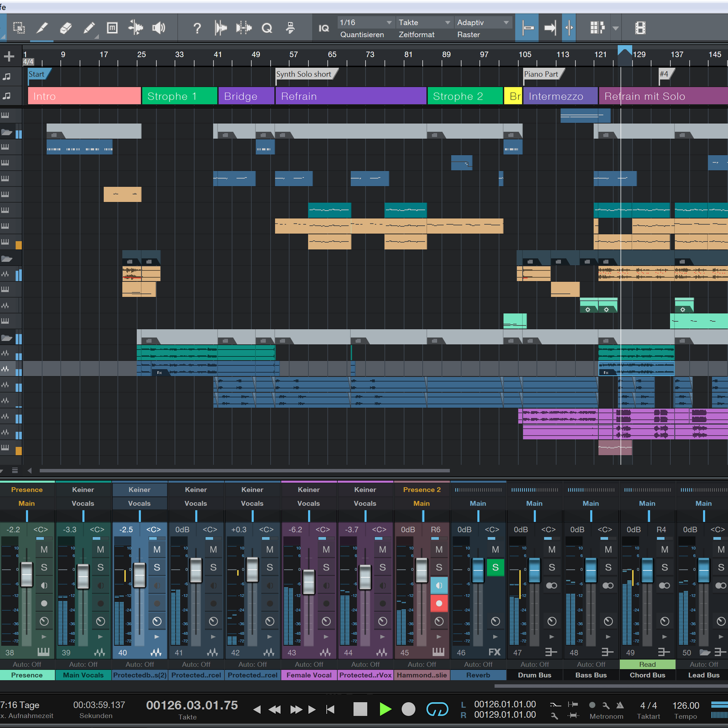Click the instrument keyboard icon on channel 38
728x728 pixels.
(x=43, y=652)
